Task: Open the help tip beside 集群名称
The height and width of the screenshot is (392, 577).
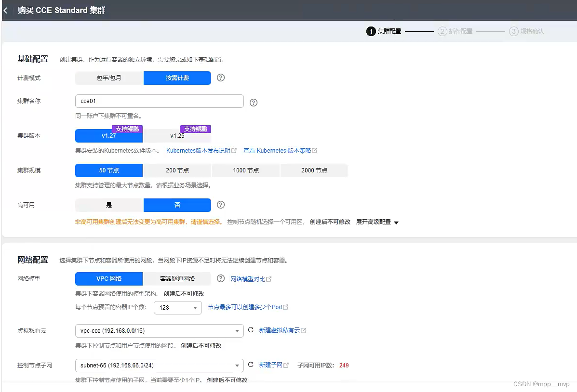Action: (x=253, y=102)
